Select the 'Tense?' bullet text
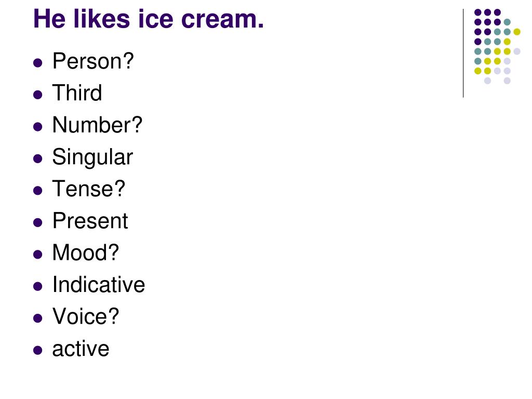Screen dimensions: 532x399 88,189
